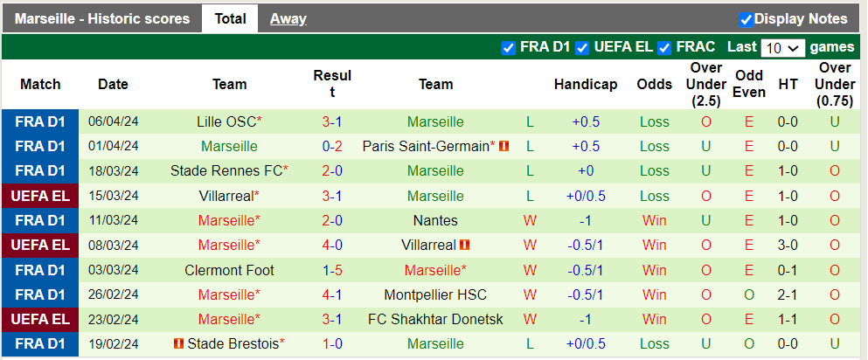Click the 1-5 result score
This screenshot has width=868, height=360.
click(x=332, y=270)
